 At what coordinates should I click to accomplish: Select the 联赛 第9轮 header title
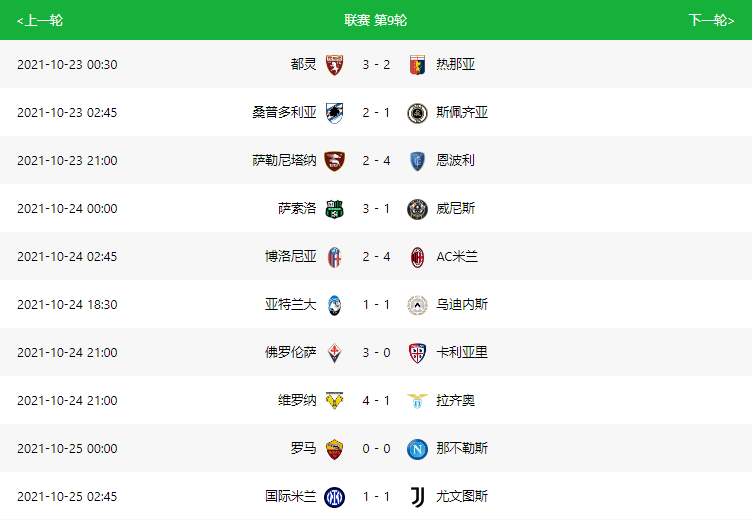click(376, 20)
